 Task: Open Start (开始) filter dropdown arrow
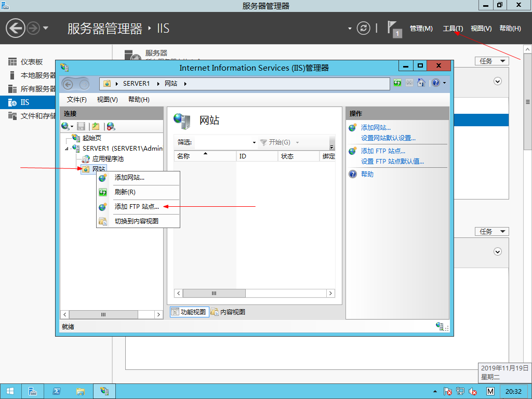point(297,142)
